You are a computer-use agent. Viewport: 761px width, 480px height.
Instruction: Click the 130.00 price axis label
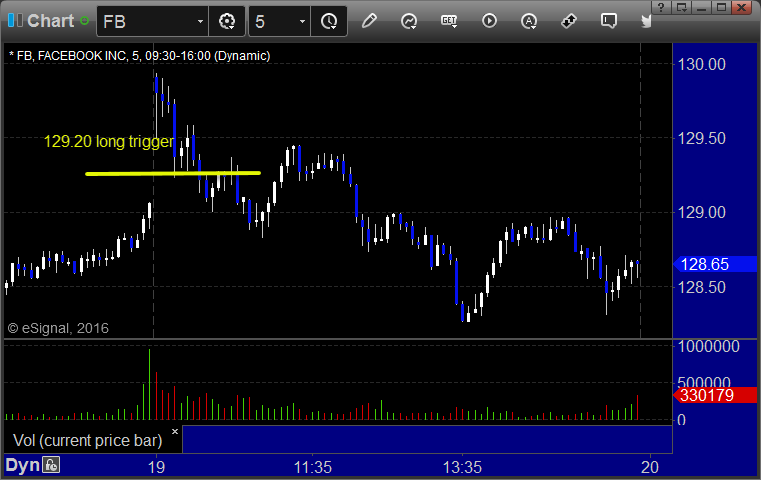pyautogui.click(x=702, y=64)
